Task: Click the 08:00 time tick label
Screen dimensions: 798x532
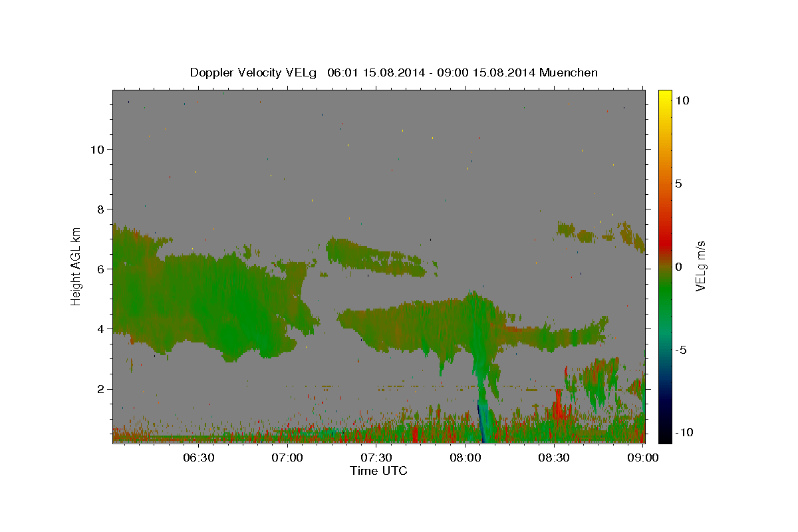Action: coord(465,458)
